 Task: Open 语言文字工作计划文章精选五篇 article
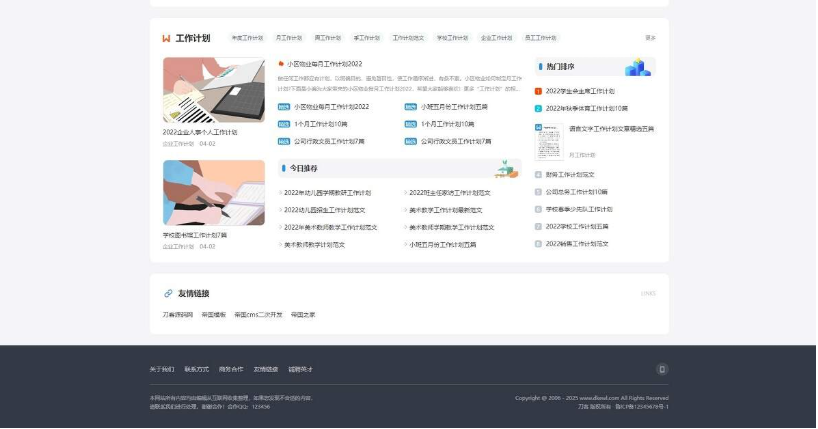(x=611, y=129)
